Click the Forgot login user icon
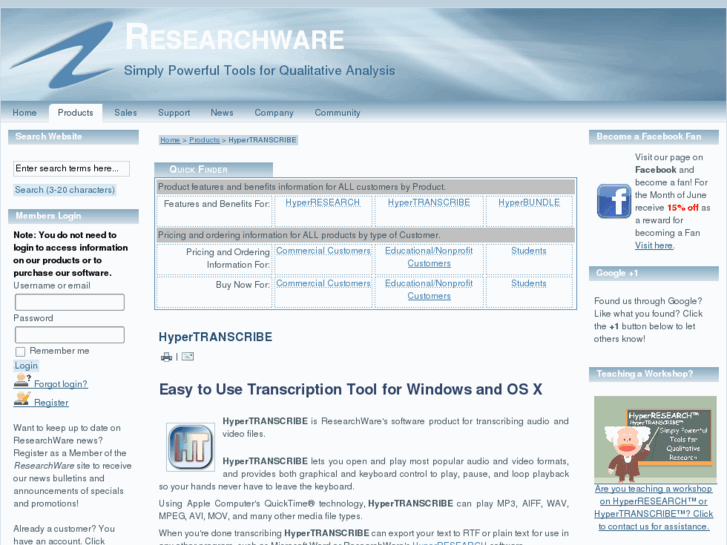The image size is (727, 545). pyautogui.click(x=22, y=381)
